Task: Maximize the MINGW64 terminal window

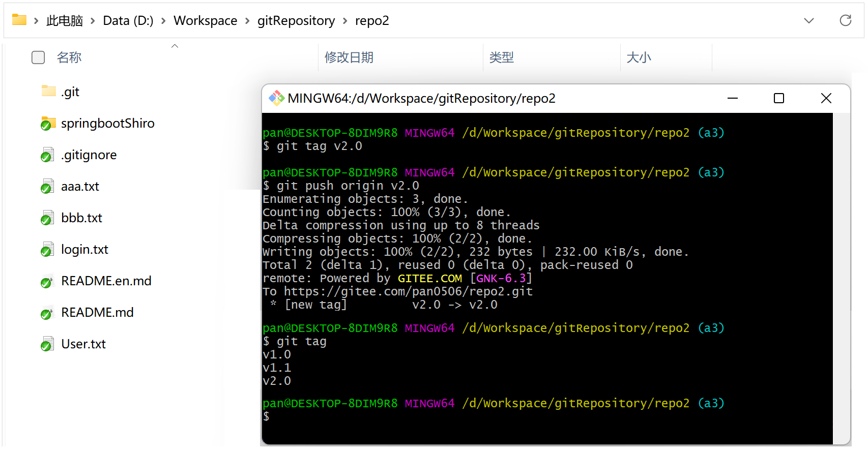Action: [x=778, y=98]
